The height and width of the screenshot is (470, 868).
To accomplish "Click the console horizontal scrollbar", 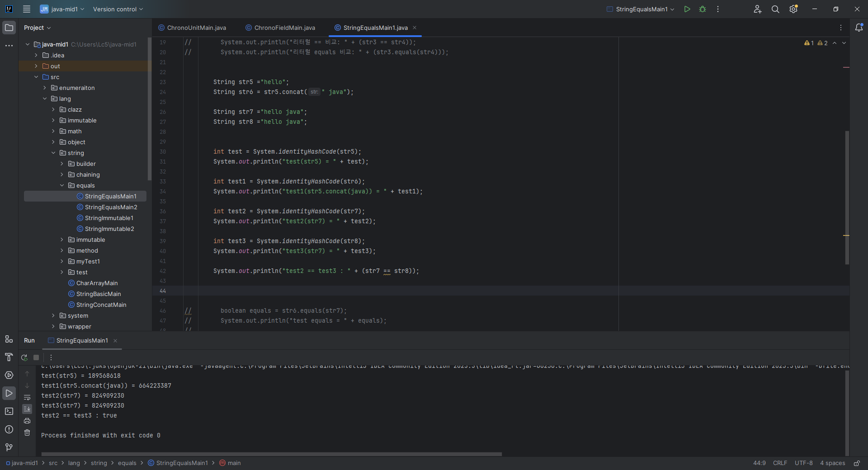I will tap(271, 454).
